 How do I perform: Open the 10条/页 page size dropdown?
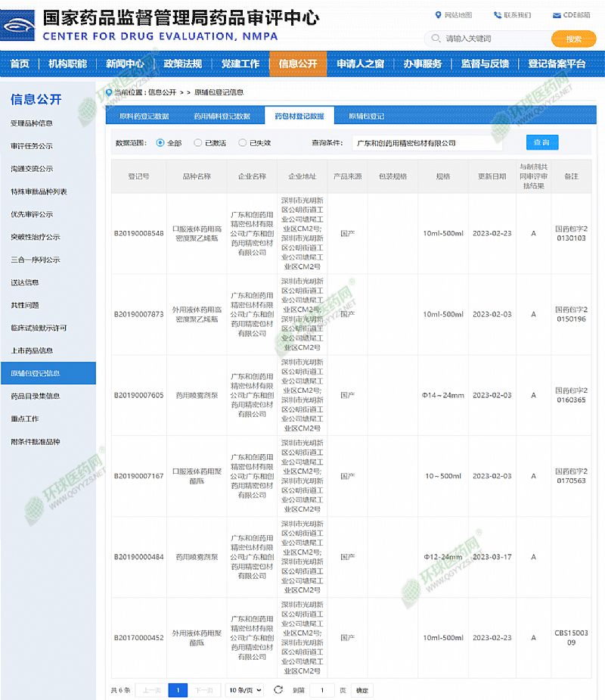pos(245,690)
